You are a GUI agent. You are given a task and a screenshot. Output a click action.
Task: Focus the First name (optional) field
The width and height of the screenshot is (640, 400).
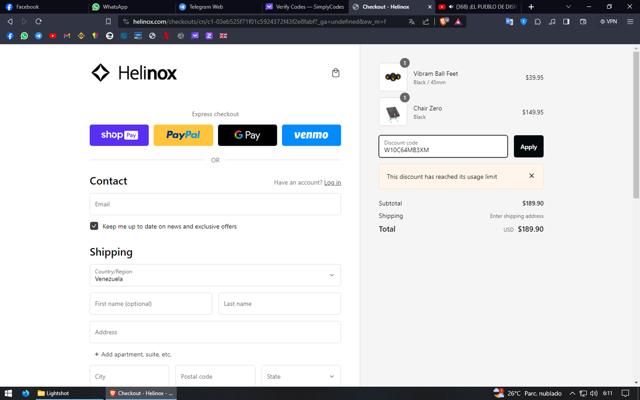(151, 304)
